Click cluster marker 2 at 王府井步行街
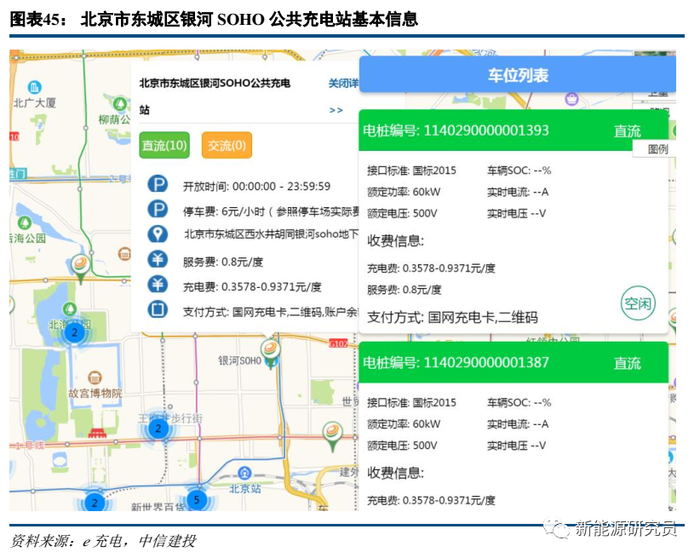 158,429
